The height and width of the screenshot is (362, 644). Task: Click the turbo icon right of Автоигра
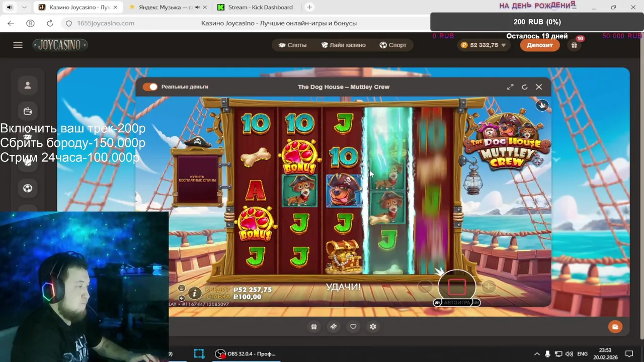tap(476, 303)
